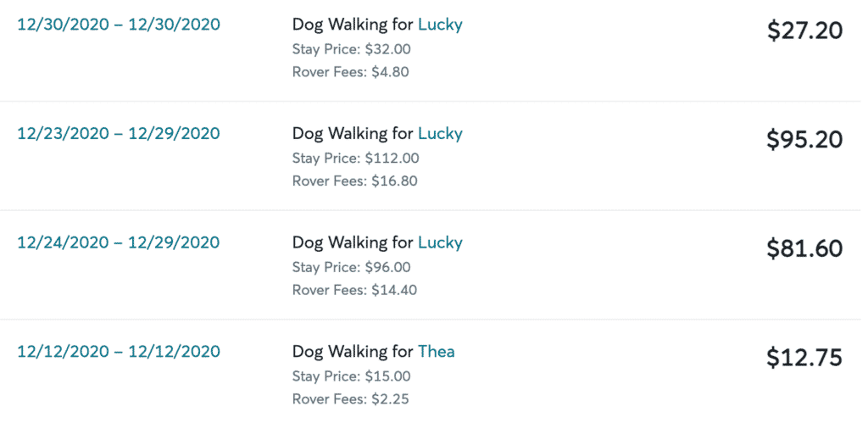Click Stay Price: $112.00 text
The image size is (868, 423).
point(355,159)
